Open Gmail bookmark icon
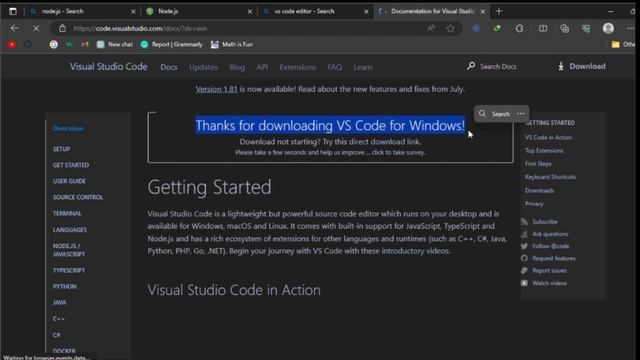The image size is (640, 360). pyautogui.click(x=84, y=44)
